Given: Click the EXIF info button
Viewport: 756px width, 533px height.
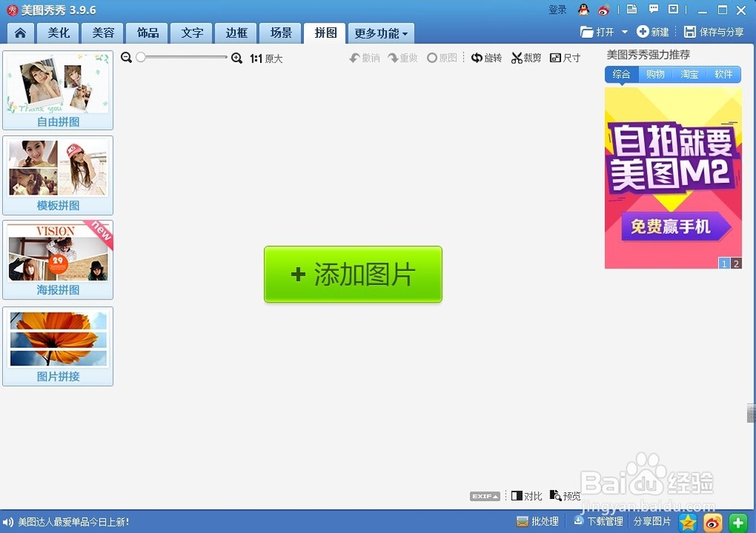Looking at the screenshot, I should click(x=485, y=496).
